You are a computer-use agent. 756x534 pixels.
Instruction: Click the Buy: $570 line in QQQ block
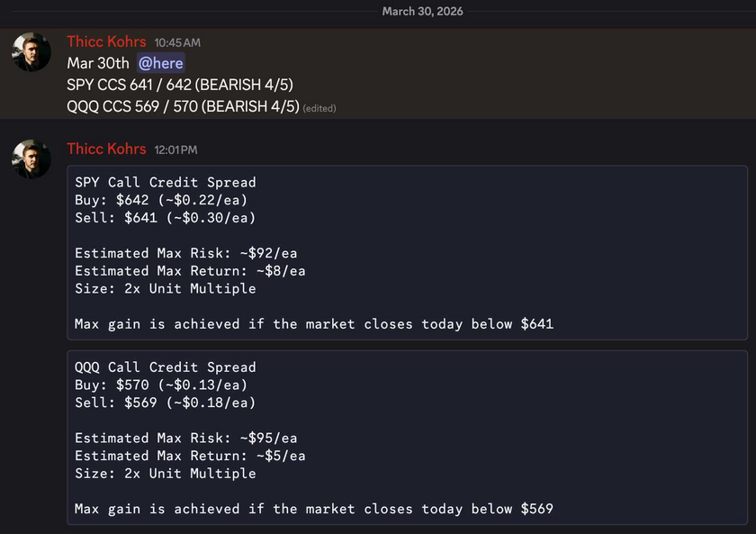coord(160,385)
